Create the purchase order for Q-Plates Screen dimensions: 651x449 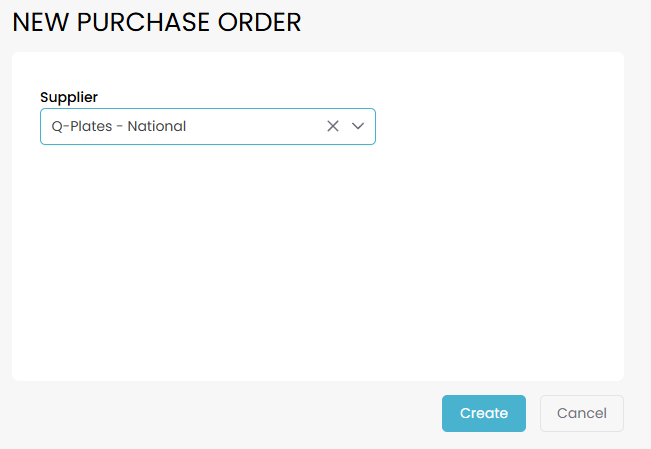tap(483, 413)
